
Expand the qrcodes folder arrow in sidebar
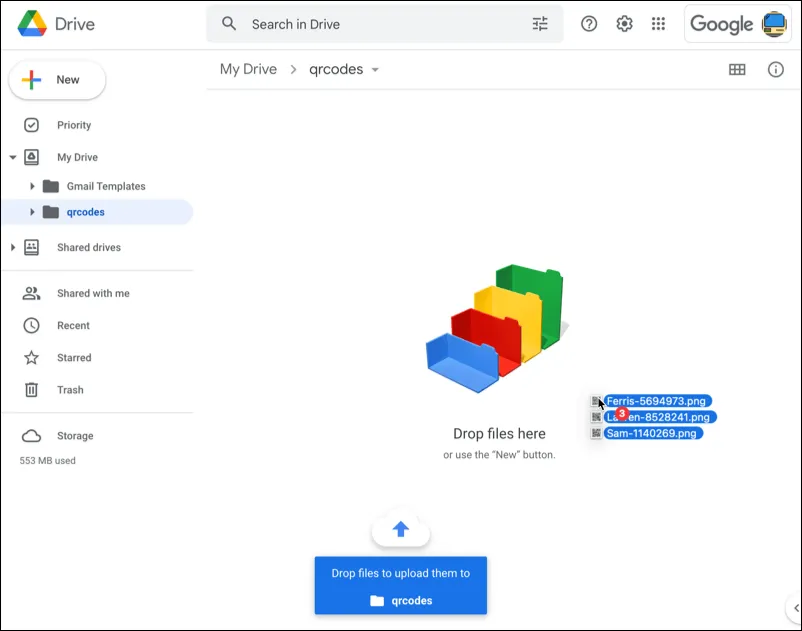coord(32,212)
